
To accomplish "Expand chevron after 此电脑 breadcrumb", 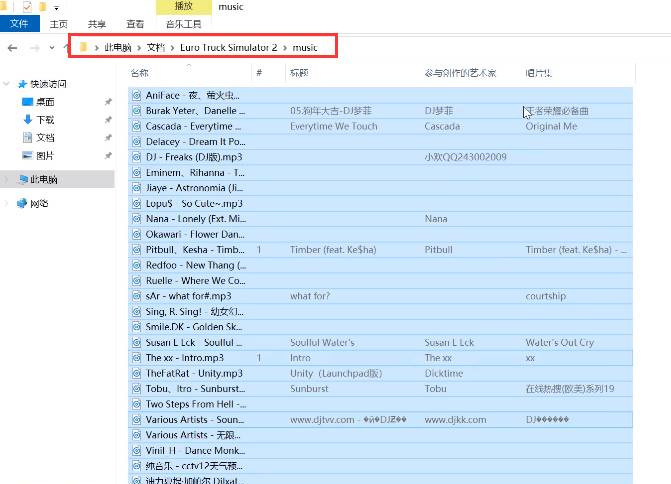I will [139, 48].
